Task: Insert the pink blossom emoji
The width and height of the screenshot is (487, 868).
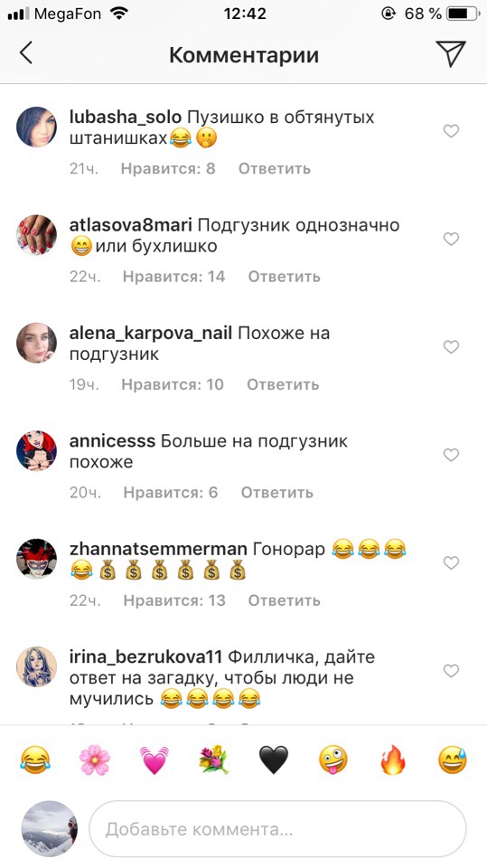Action: 95,759
